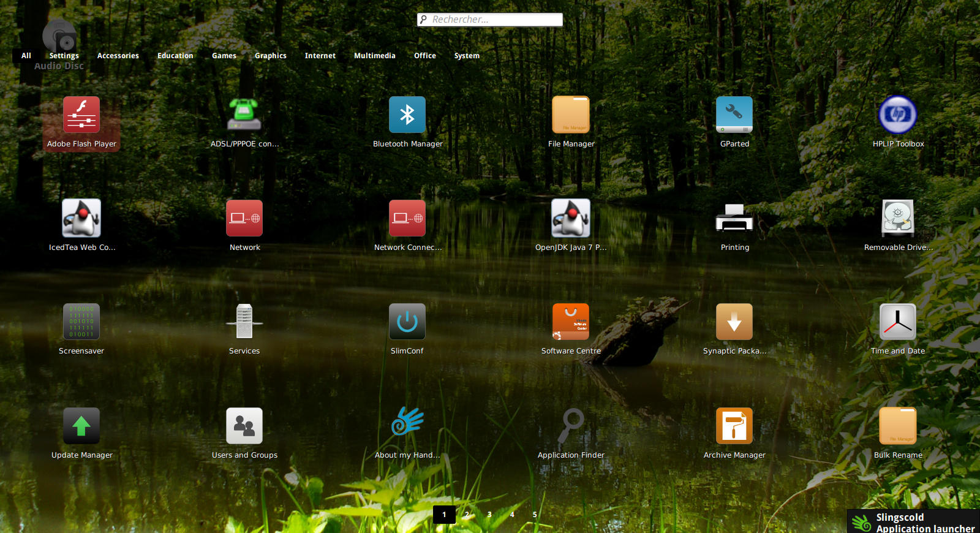Show the Games category
980x533 pixels.
(x=224, y=56)
